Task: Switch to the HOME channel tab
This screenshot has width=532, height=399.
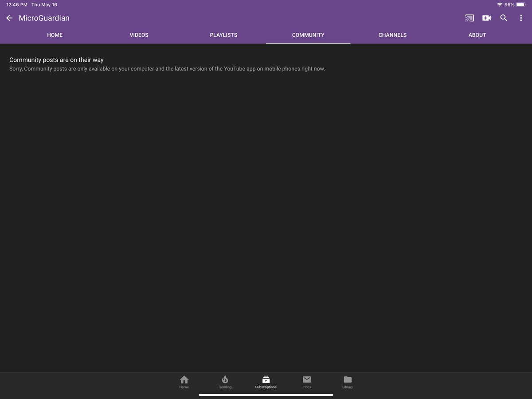Action: click(55, 35)
